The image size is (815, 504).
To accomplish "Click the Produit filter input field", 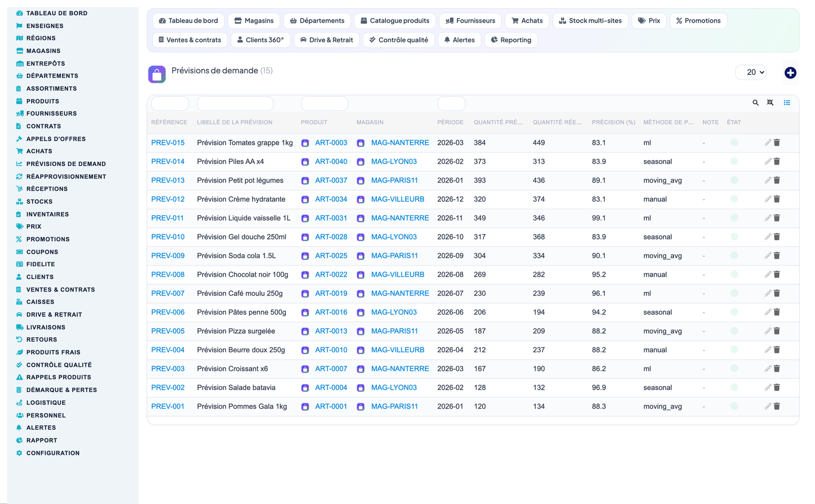I will (324, 104).
